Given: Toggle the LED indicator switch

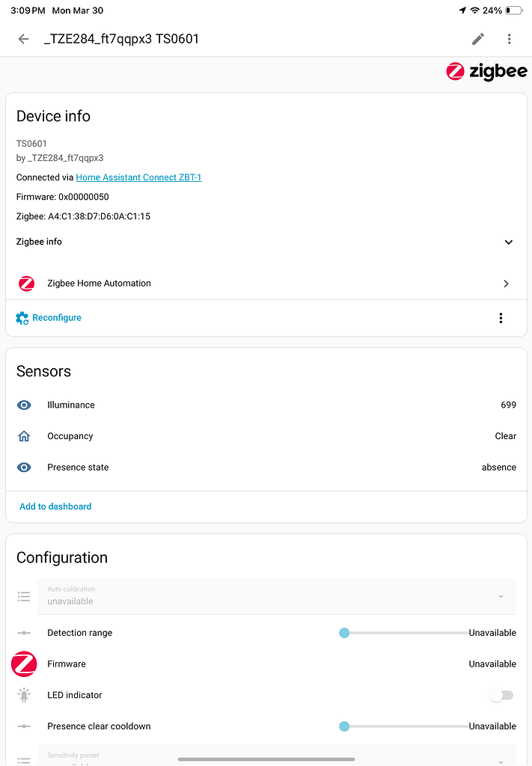Looking at the screenshot, I should 501,695.
